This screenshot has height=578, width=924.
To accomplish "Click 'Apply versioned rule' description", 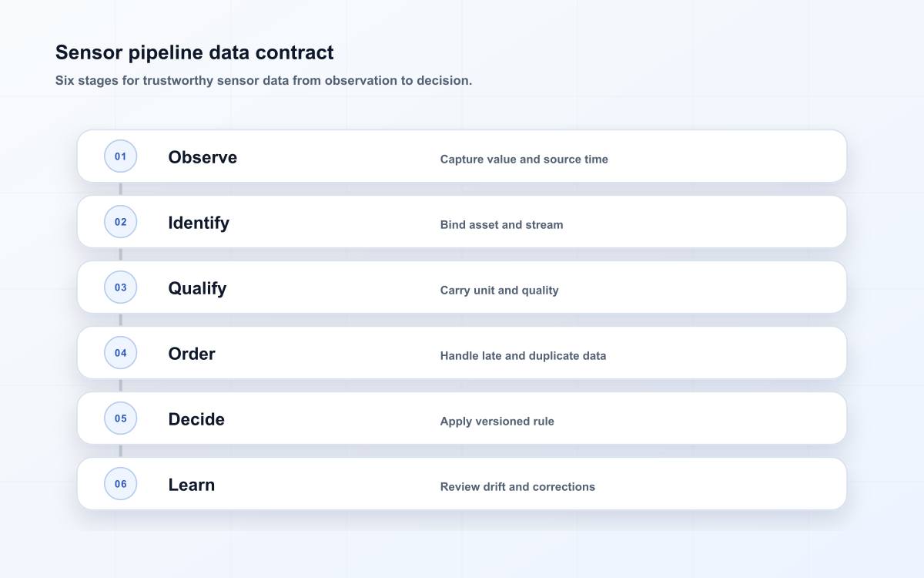I will click(x=497, y=422).
